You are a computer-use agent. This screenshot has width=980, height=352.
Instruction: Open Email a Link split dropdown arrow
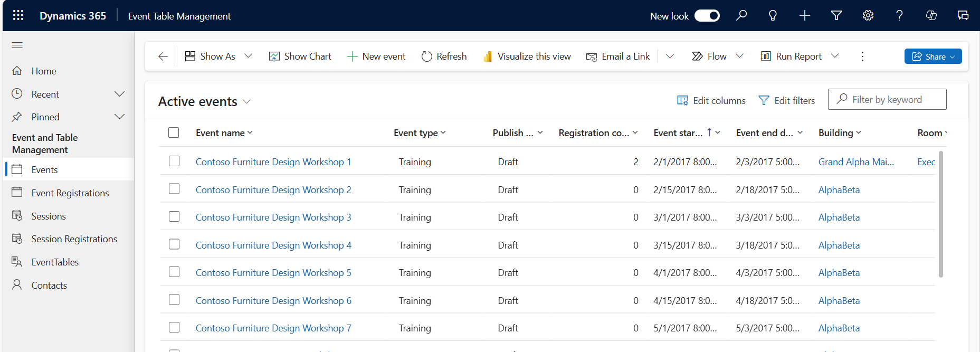click(x=670, y=56)
